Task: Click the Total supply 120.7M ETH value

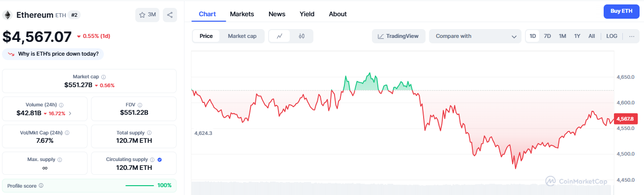Action: 134,140
